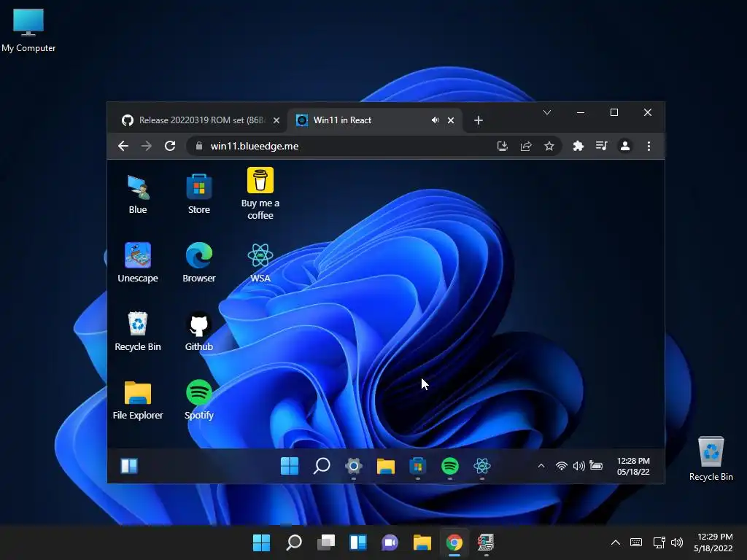Mute the Win11 in React tab audio
The height and width of the screenshot is (560, 747).
[435, 120]
